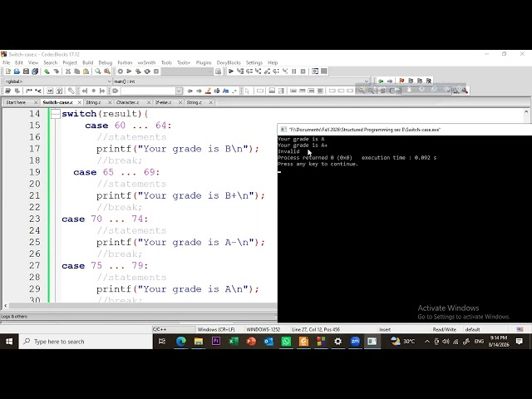Expand the incremental search history dropdown
532x399 pixels.
pyautogui.click(x=179, y=91)
